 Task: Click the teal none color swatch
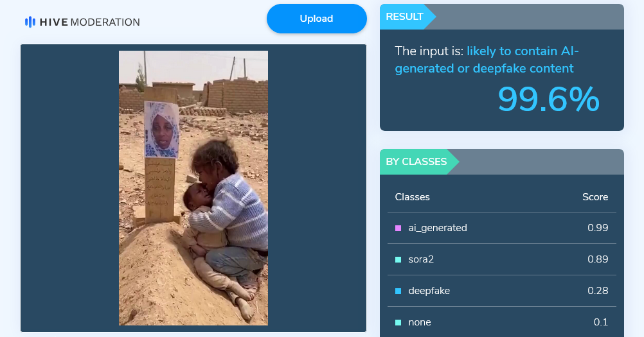click(398, 323)
